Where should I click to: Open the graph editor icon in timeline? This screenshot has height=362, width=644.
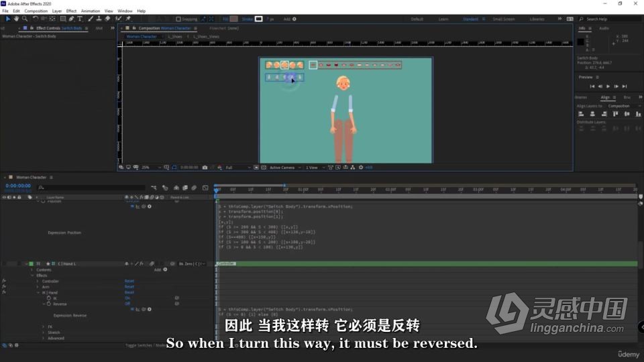(205, 188)
